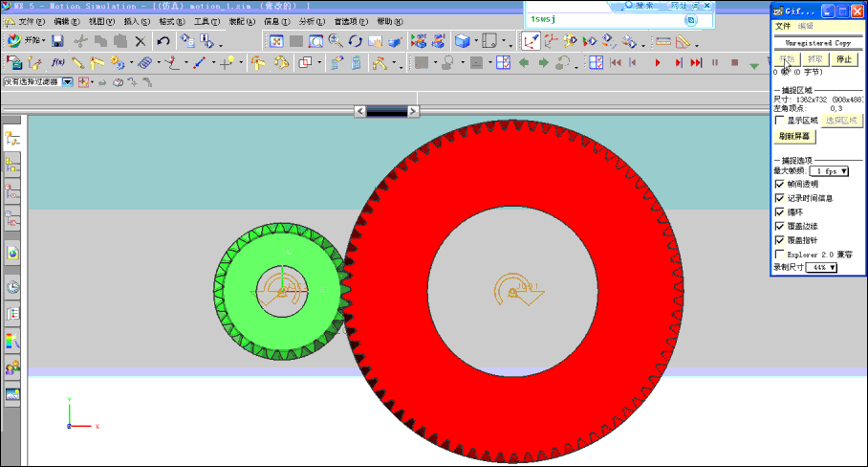Image resolution: width=868 pixels, height=467 pixels.
Task: Click the right scroll arrow above viewport
Action: (x=413, y=111)
